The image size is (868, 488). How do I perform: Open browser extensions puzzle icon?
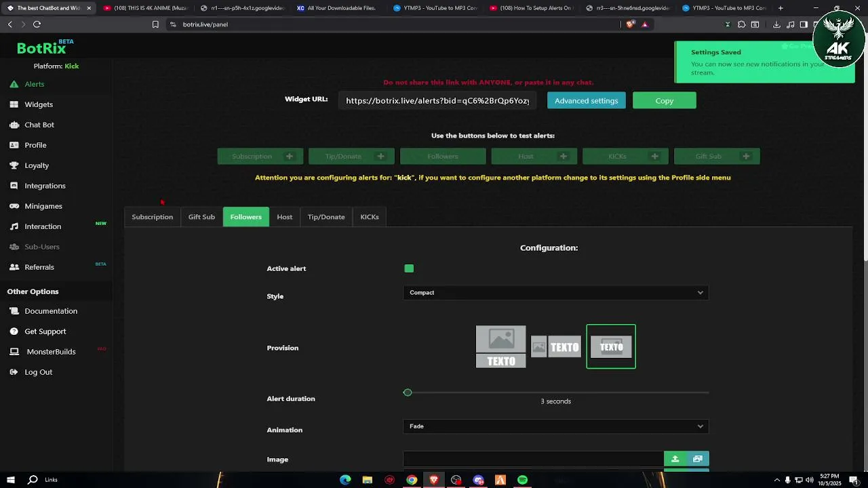tap(741, 24)
